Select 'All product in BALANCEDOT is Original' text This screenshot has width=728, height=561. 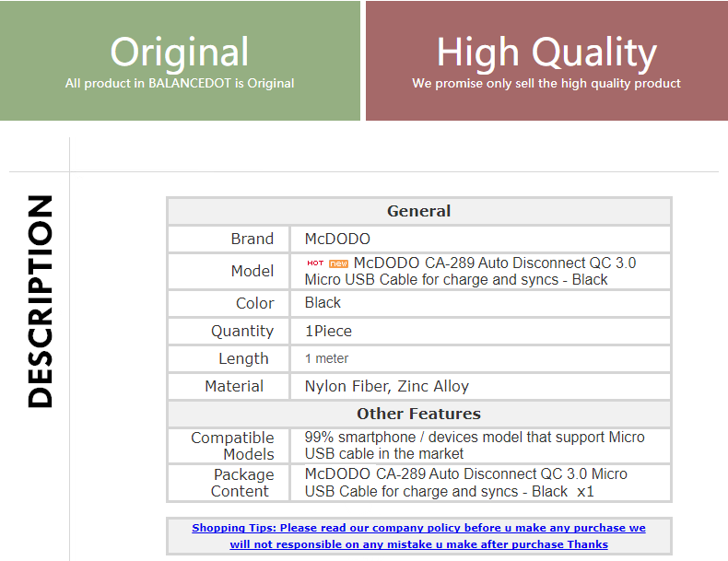pyautogui.click(x=180, y=84)
